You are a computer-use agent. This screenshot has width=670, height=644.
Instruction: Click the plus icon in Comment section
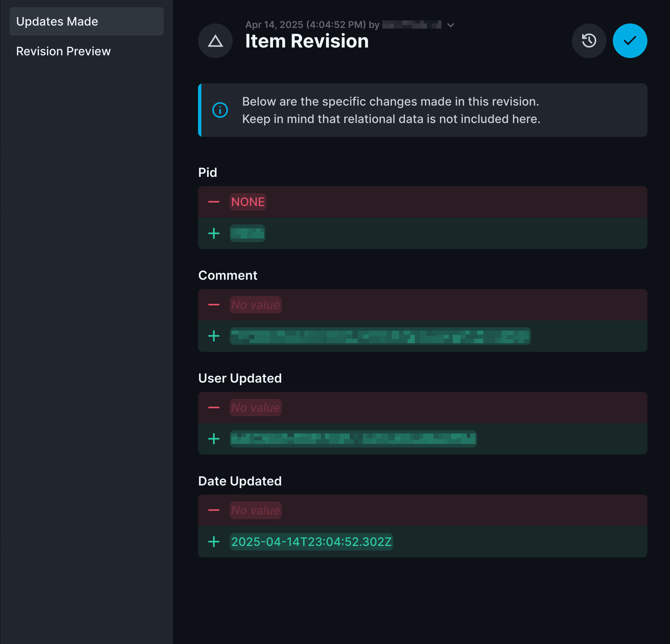point(214,336)
